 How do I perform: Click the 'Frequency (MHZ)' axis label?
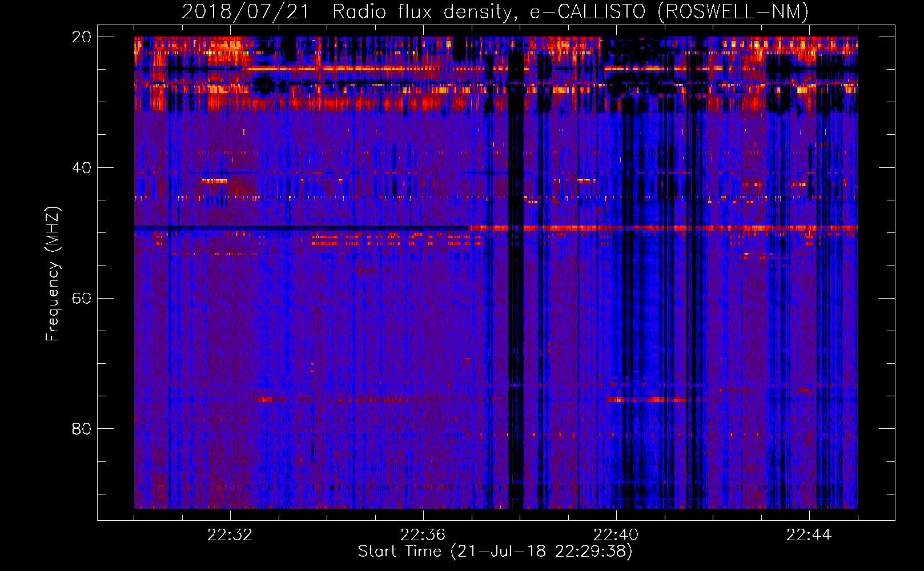(x=53, y=274)
